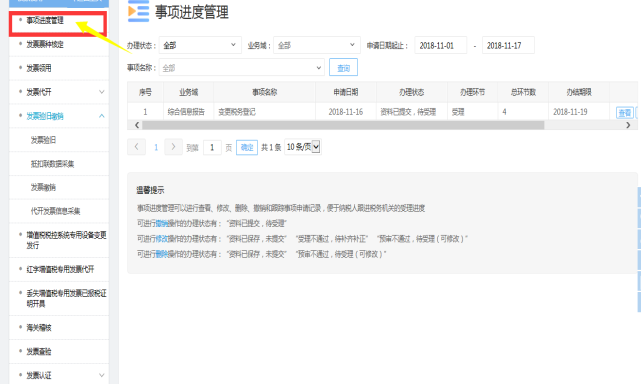
Task: Click the 申请日期 column header
Action: pos(346,92)
